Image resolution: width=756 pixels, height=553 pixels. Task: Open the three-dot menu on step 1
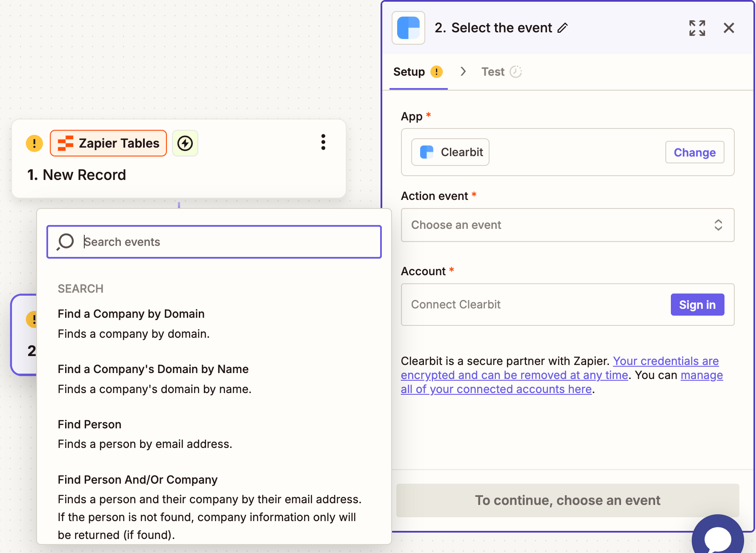coord(324,142)
